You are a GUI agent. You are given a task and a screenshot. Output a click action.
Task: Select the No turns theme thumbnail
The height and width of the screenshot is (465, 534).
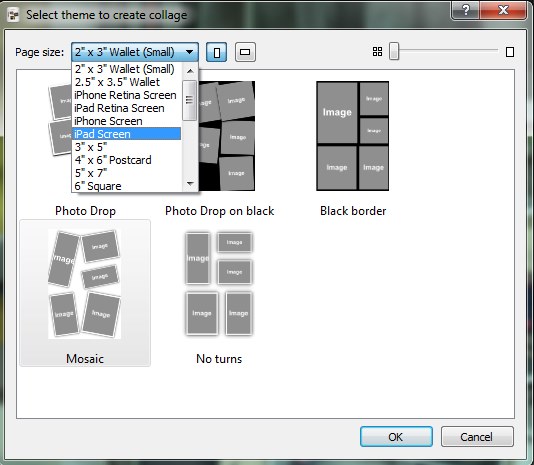[x=219, y=284]
